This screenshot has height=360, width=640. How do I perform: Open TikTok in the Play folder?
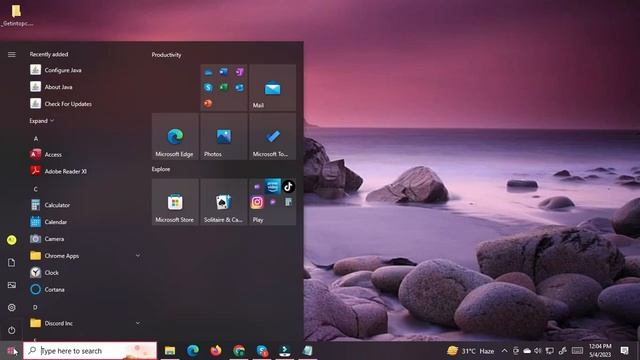click(x=289, y=187)
